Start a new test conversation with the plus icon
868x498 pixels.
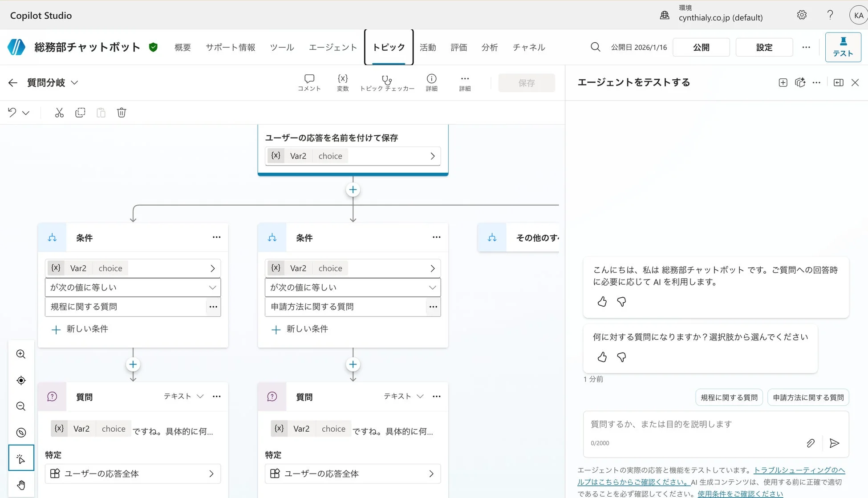(783, 82)
